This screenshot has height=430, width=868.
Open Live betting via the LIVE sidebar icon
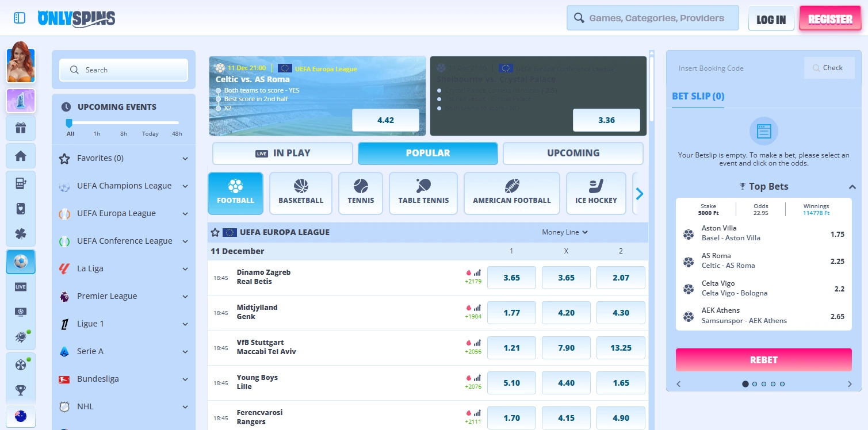[21, 287]
